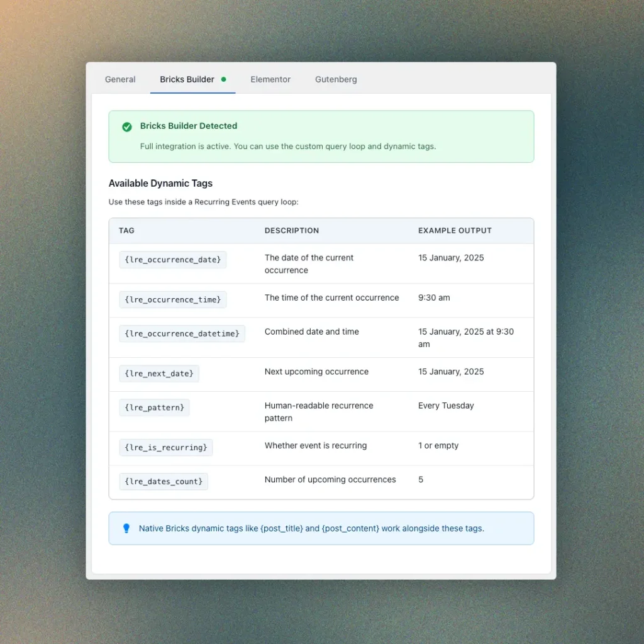The width and height of the screenshot is (644, 644).
Task: Select the {lre_occurrence_datetime} tag chip
Action: pyautogui.click(x=182, y=333)
